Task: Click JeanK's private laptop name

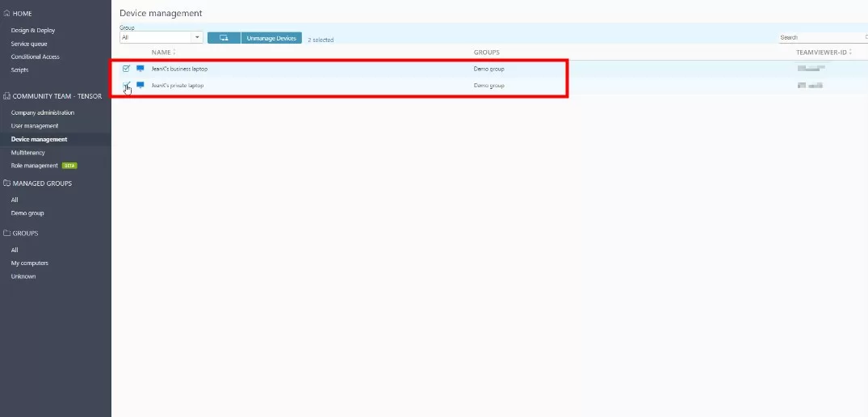Action: [x=177, y=86]
